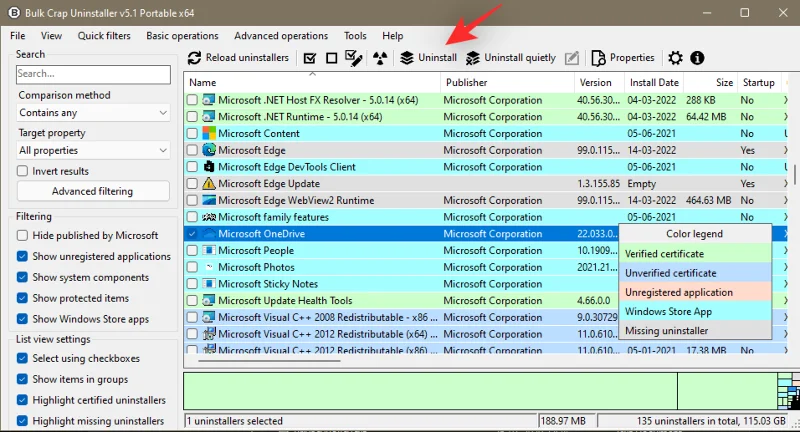The width and height of the screenshot is (800, 432).
Task: Sort list by the Name column header
Action: pos(312,83)
